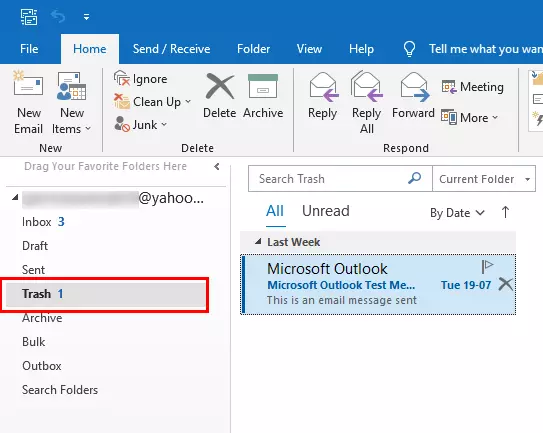Image resolution: width=543 pixels, height=433 pixels.
Task: Collapse the Last Week group
Action: click(258, 242)
